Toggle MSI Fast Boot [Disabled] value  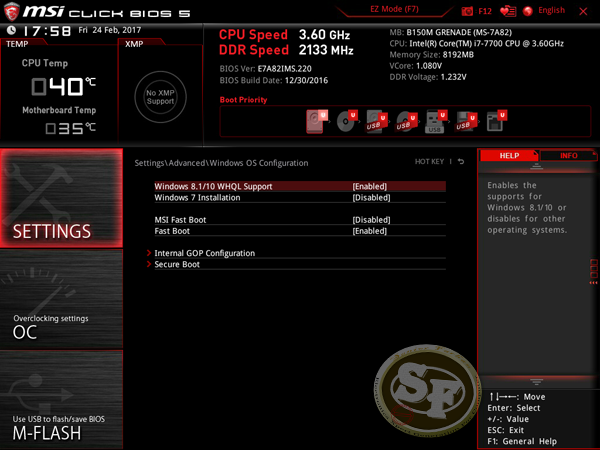click(371, 220)
